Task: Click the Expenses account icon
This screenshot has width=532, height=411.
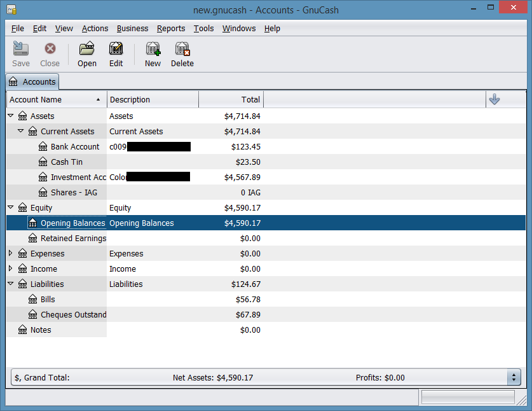Action: click(x=22, y=254)
